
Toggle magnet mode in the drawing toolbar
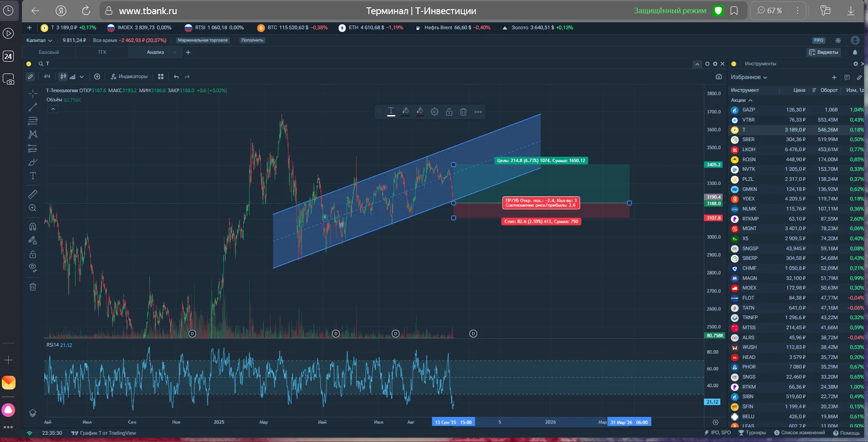(x=33, y=226)
